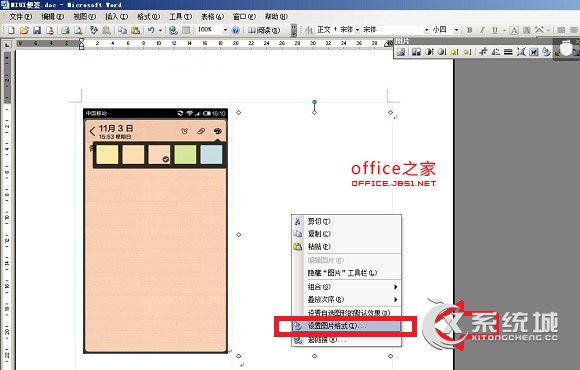
Task: Select the Crop tool in Picture toolbar
Action: [x=483, y=52]
